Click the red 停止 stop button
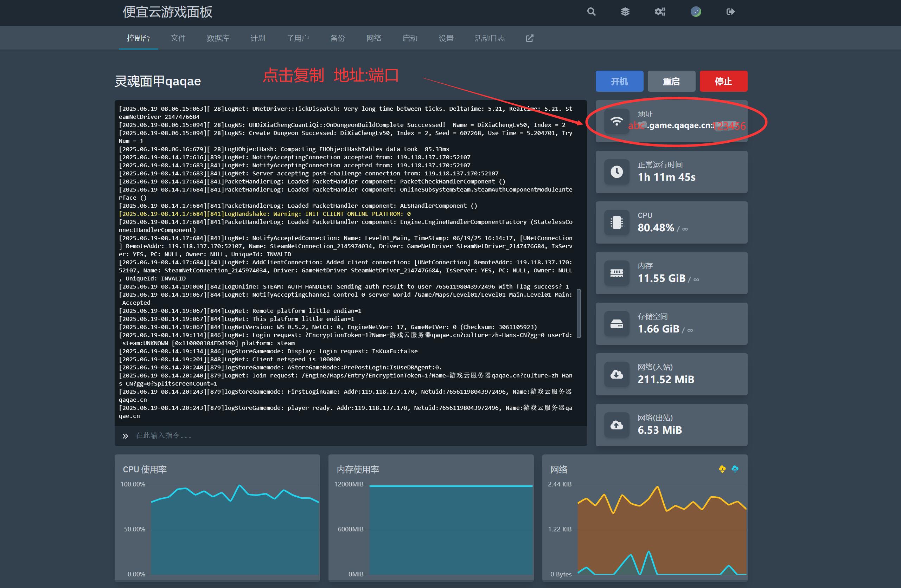Screen dimensions: 901x588 [723, 81]
